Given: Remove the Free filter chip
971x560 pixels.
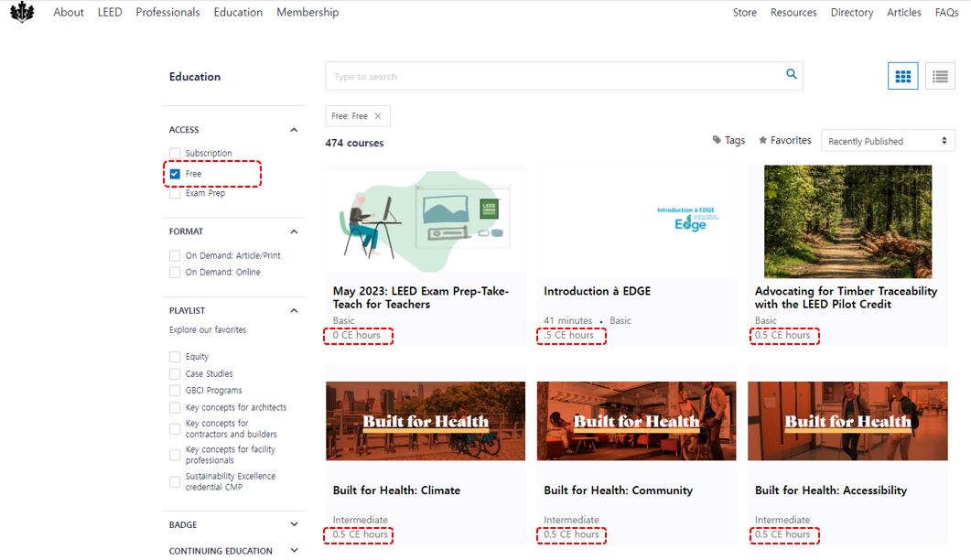Looking at the screenshot, I should 378,116.
